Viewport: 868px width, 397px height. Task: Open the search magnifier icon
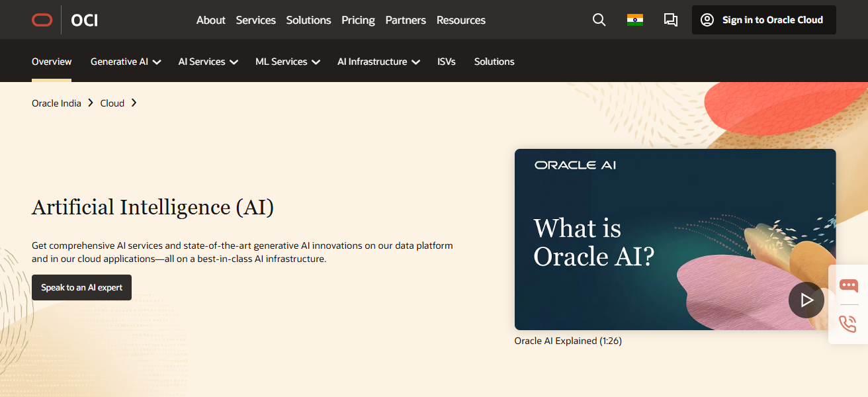599,20
